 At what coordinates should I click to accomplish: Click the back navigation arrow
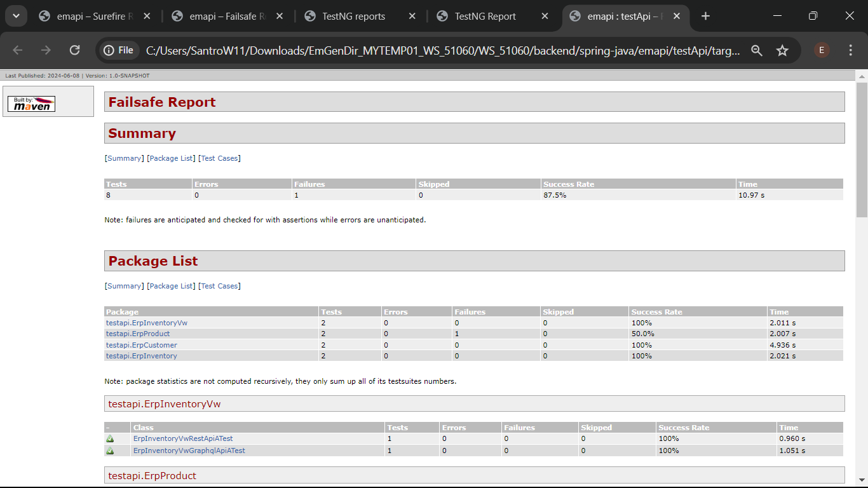[x=18, y=50]
